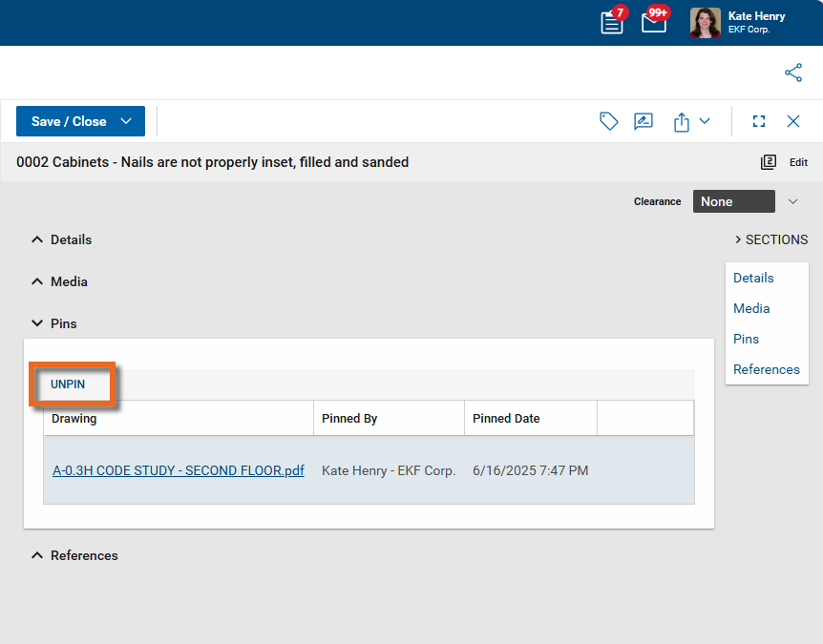Open the comment/markup icon in the toolbar
This screenshot has height=644, width=823.
[644, 121]
